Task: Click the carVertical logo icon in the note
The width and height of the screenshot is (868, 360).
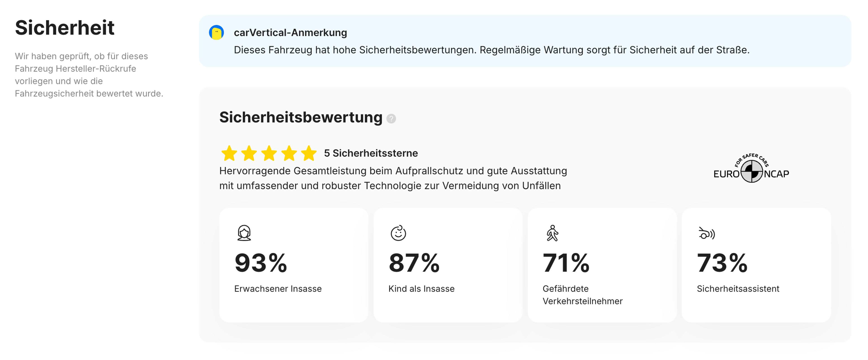Action: click(x=217, y=32)
